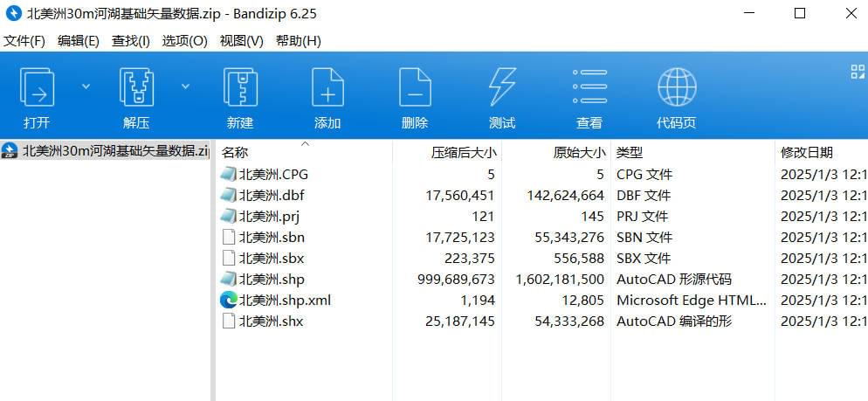Select the zip archive in the tree panel

click(x=105, y=150)
